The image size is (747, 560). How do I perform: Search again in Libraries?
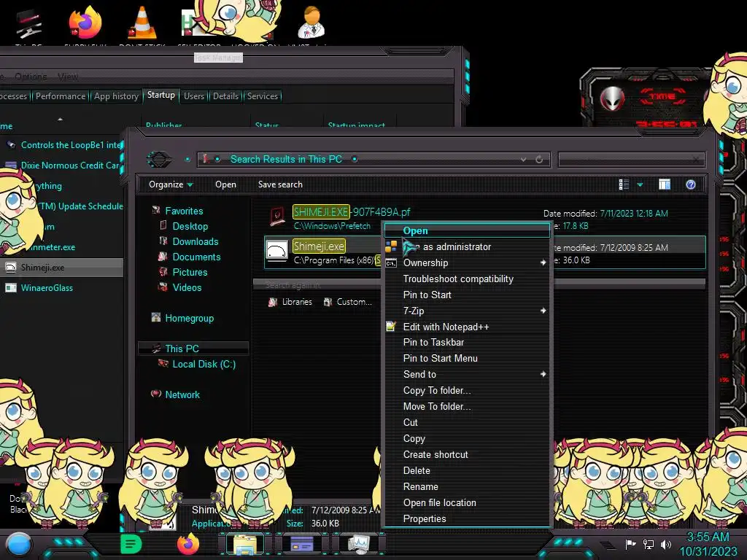290,302
